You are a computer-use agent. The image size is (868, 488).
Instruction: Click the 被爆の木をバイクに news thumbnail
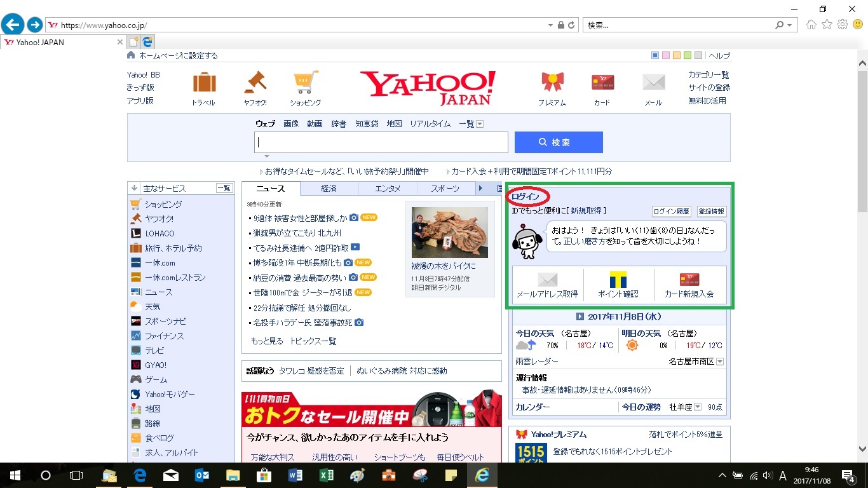click(450, 232)
